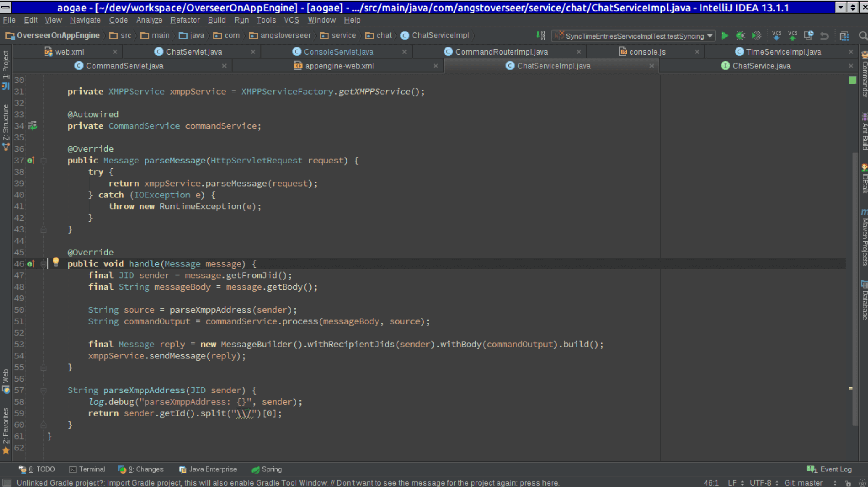Viewport: 868px width, 487px height.
Task: Toggle tool window bars button at bottom-left
Action: 7,482
